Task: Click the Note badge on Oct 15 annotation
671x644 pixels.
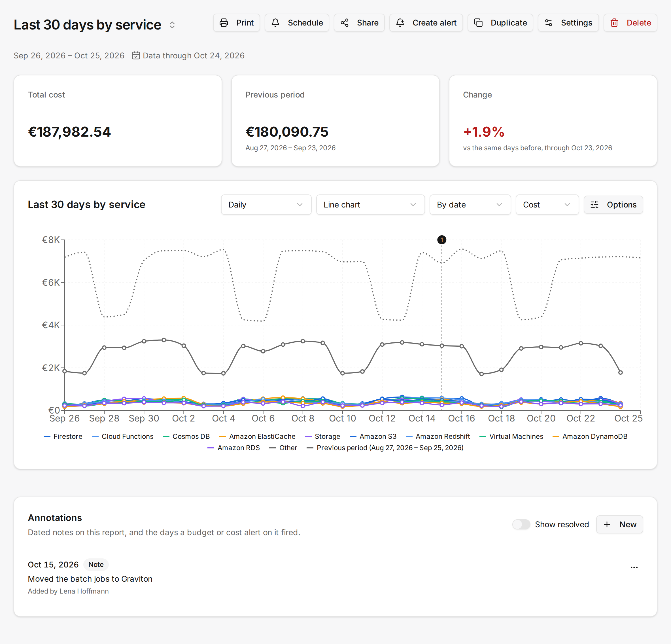Action: click(96, 565)
